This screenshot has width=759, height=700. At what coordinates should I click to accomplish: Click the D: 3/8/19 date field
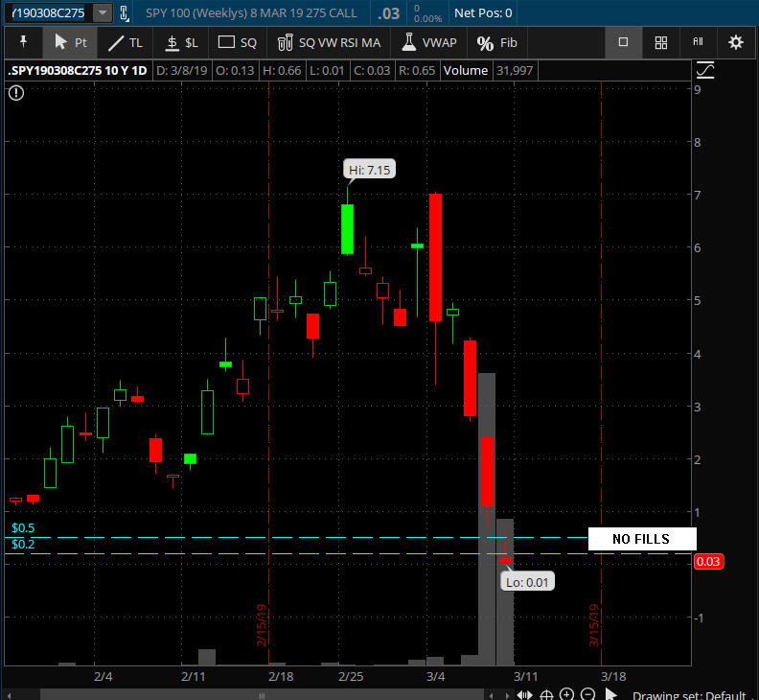pos(182,70)
